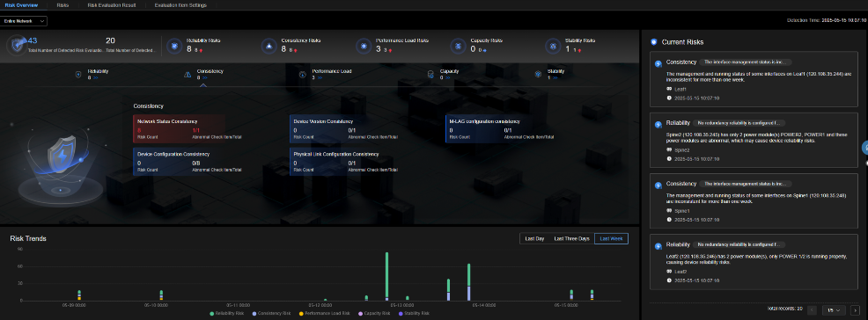Show Risk Trends for Last Week
The height and width of the screenshot is (320, 868).
(611, 239)
